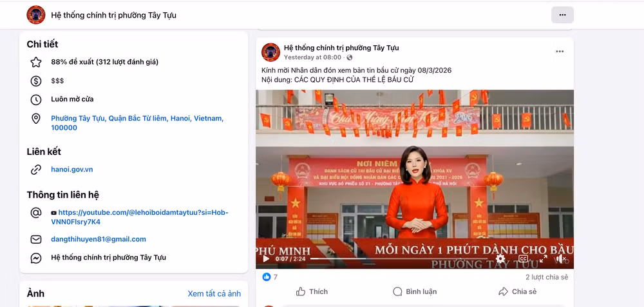This screenshot has height=307, width=644.
Task: Click the Luôn mở cửa hours text
Action: click(72, 99)
